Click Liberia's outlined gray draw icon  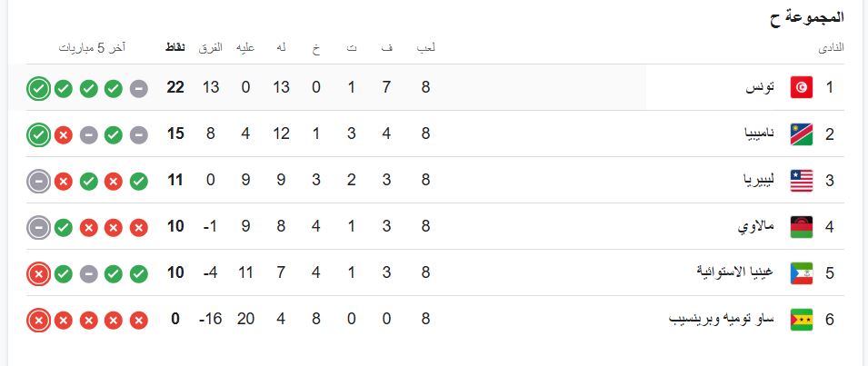pyautogui.click(x=37, y=181)
